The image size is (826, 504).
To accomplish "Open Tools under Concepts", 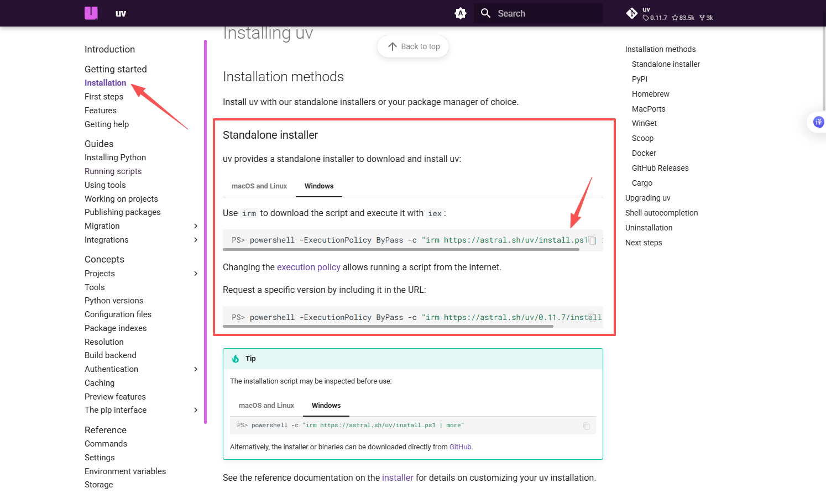I will 95,287.
